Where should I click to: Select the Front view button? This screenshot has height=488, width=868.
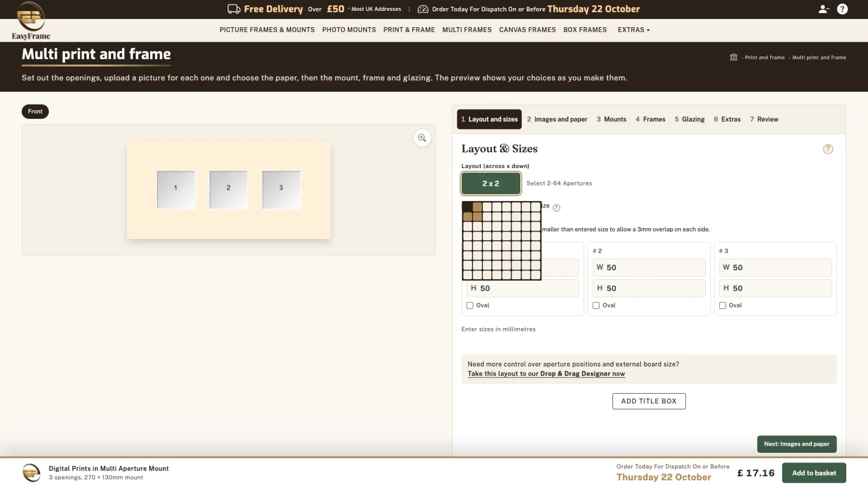click(35, 112)
